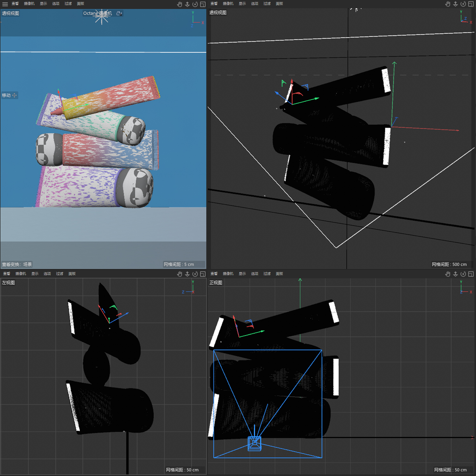This screenshot has width=476, height=476.
Task: Click the 网格间距 : 500 cm readout
Action: pyautogui.click(x=449, y=264)
